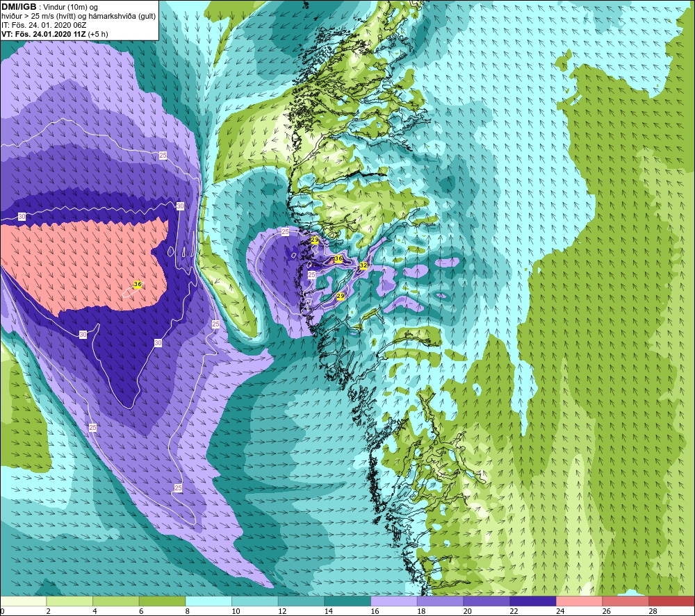The image size is (695, 616).
Task: Select the 18–20 m/s purple legend swatch
Action: point(440,601)
